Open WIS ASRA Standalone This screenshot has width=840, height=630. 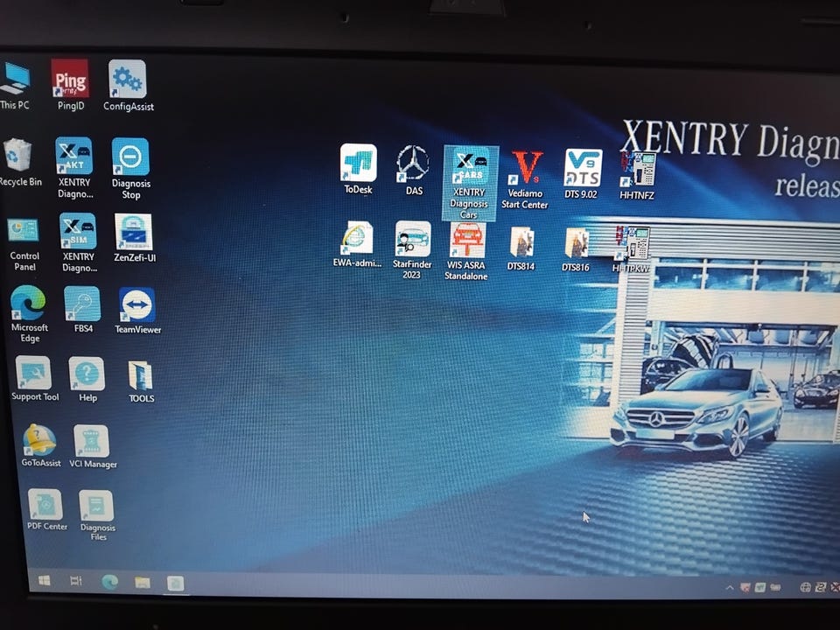[x=466, y=252]
